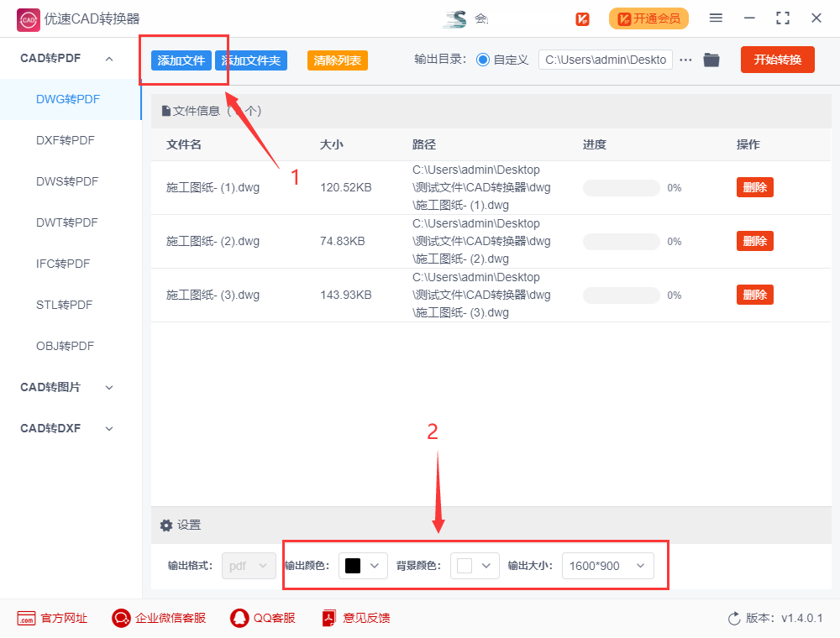Viewport: 840px width, 638px height.
Task: Open the 输出大小 size dropdown
Action: point(607,565)
